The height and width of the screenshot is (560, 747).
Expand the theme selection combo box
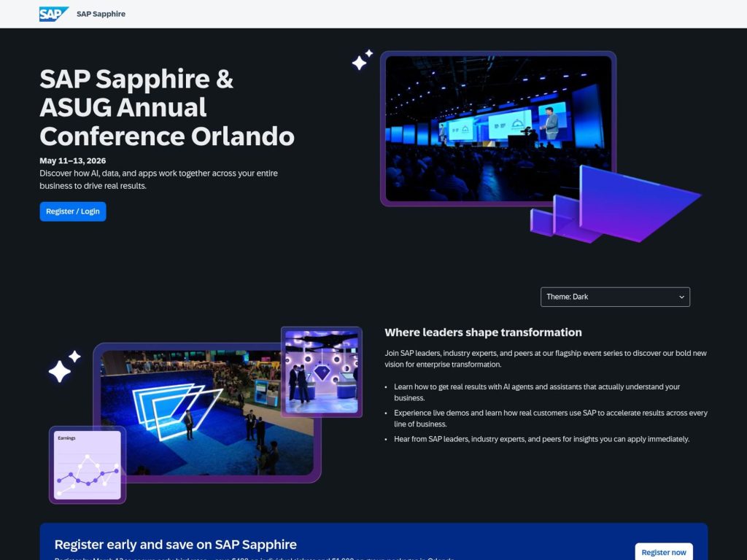pos(614,297)
